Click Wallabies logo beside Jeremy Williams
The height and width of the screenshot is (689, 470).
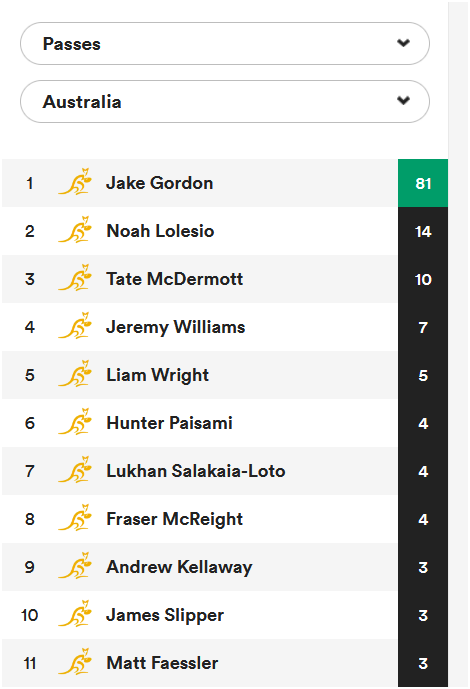(75, 325)
